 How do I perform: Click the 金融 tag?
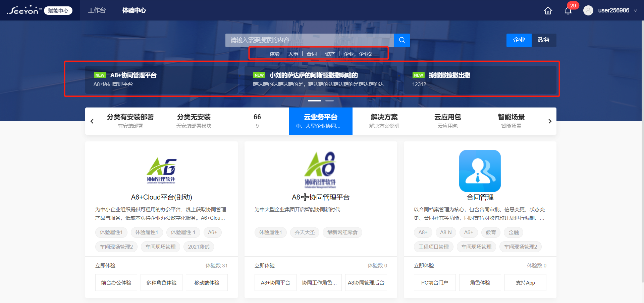514,232
